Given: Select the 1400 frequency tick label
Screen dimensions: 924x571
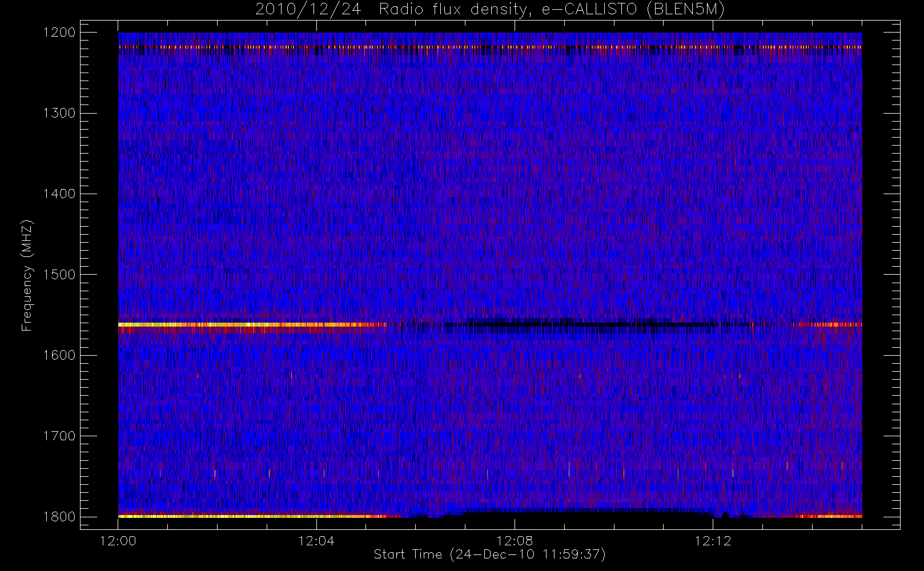Looking at the screenshot, I should pyautogui.click(x=60, y=194).
